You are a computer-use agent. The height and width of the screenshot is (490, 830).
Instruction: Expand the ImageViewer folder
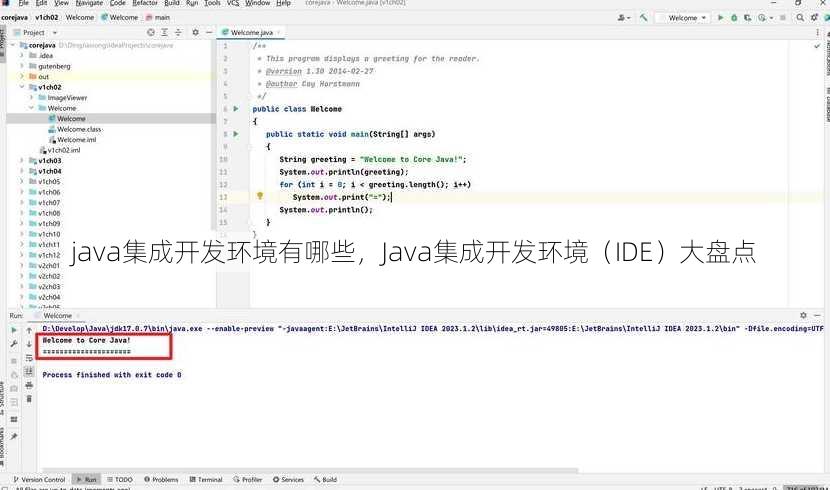coord(31,97)
